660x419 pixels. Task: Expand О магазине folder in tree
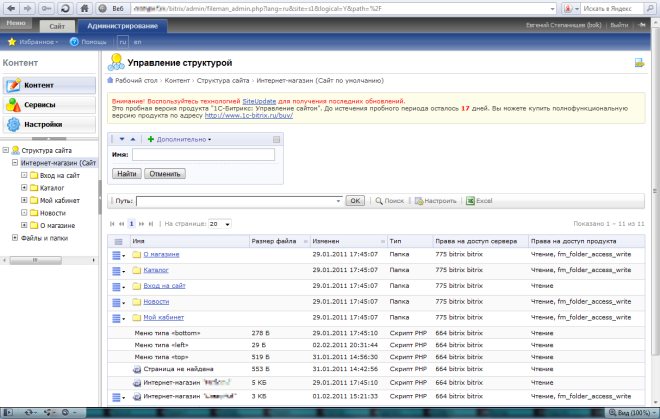[24, 225]
